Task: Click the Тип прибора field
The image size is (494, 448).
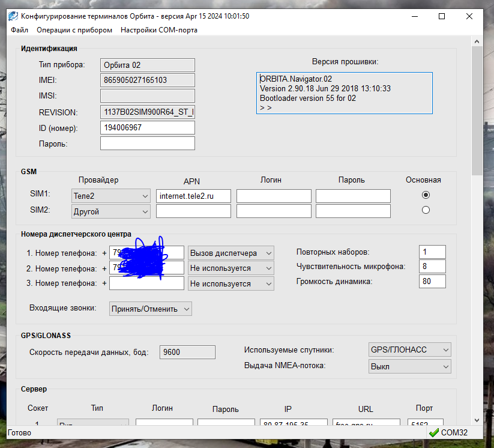Action: coord(148,65)
